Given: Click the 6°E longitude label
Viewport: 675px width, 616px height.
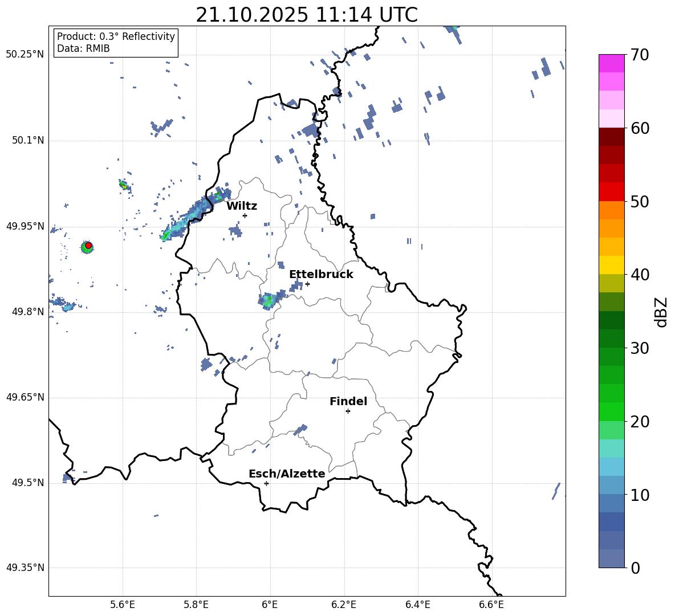Looking at the screenshot, I should tap(270, 605).
